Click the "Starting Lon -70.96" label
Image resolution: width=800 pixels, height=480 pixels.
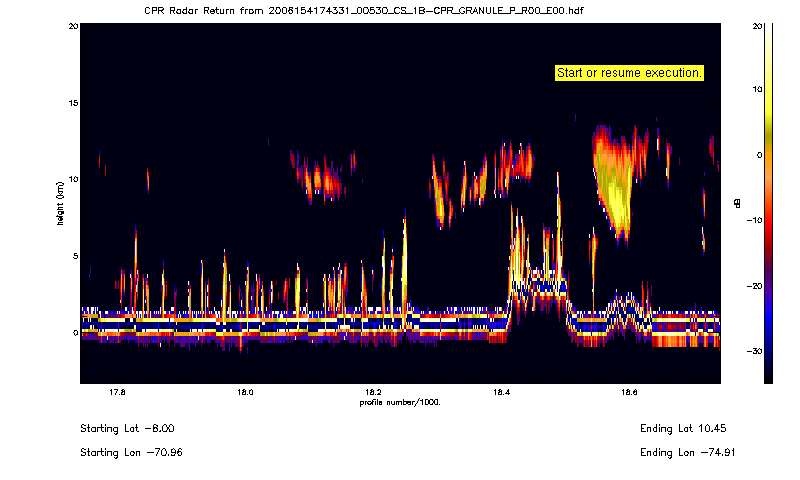pos(131,452)
